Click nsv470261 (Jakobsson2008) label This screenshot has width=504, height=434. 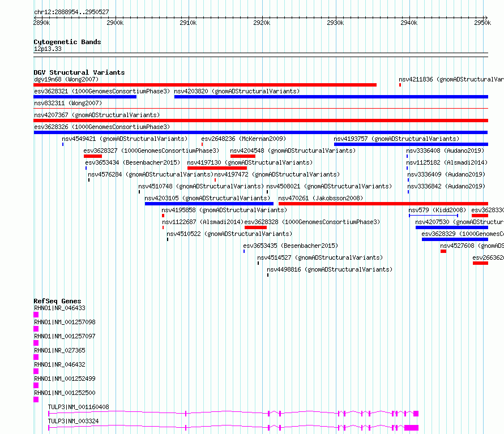pyautogui.click(x=321, y=198)
